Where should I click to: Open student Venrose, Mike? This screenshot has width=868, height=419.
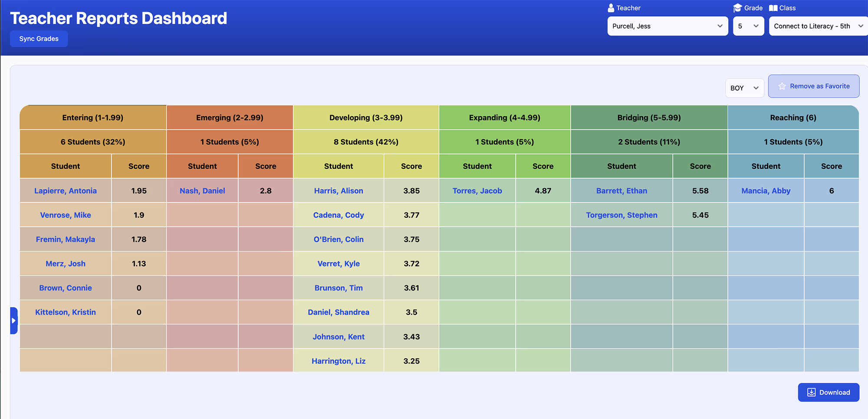[x=66, y=215]
